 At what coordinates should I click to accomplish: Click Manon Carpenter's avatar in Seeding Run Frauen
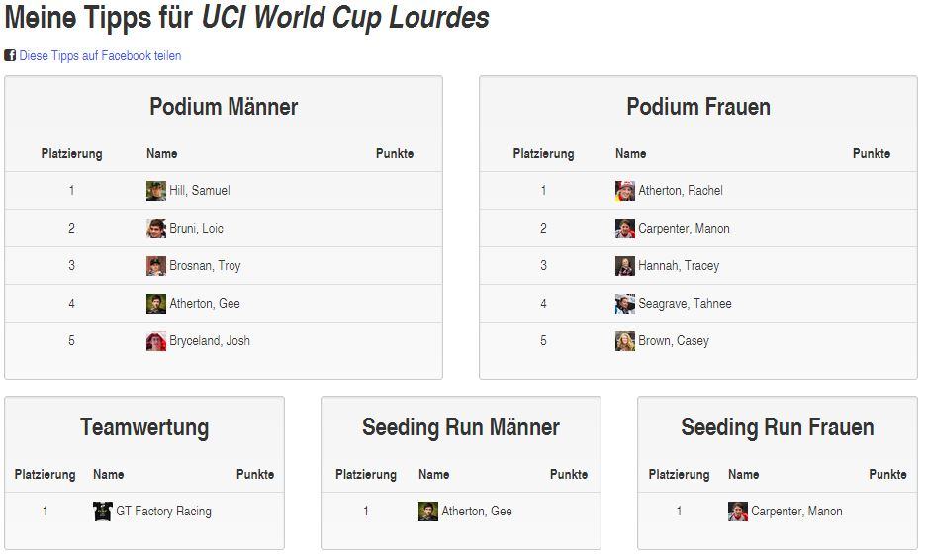(738, 512)
